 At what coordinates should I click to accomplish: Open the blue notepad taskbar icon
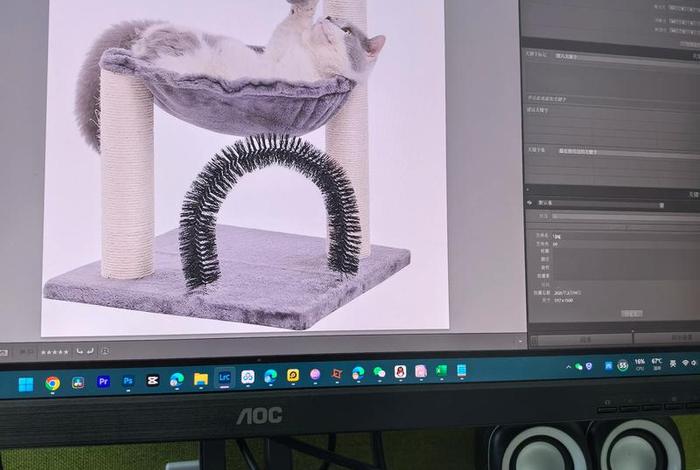click(x=462, y=370)
